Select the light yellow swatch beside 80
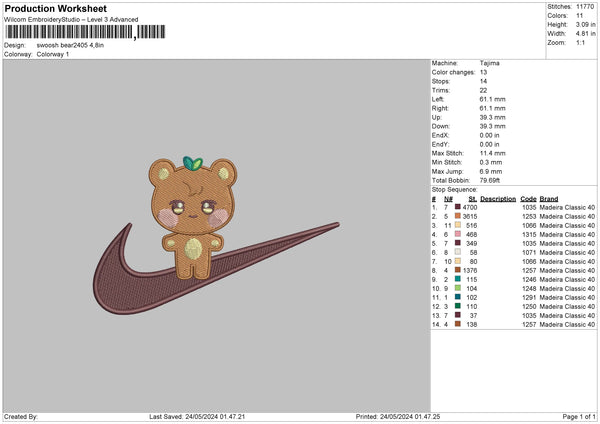 click(x=457, y=261)
